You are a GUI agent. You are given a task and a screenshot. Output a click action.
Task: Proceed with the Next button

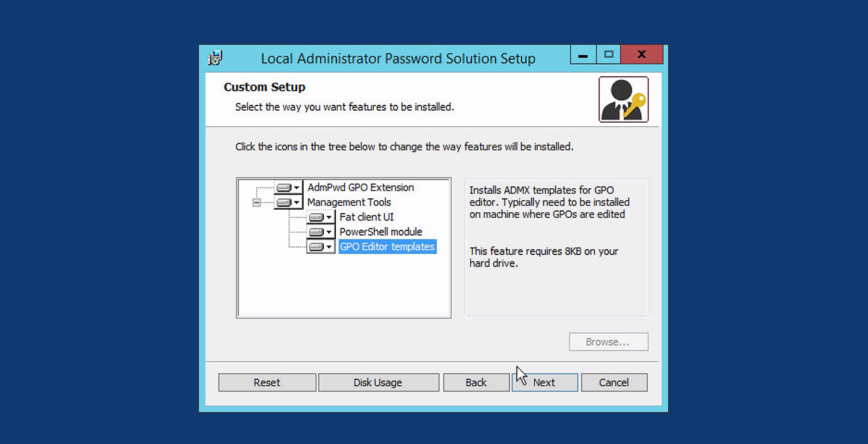(544, 383)
